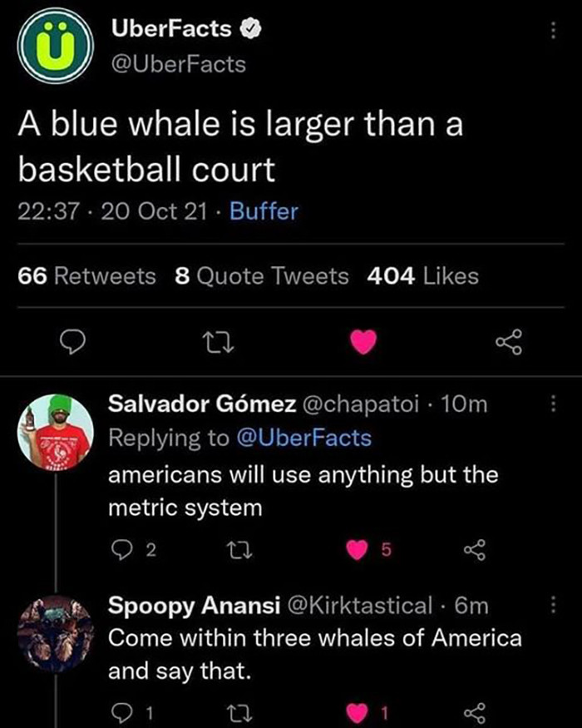The image size is (582, 728).
Task: Retweet the blue whale tweet
Action: [x=218, y=339]
